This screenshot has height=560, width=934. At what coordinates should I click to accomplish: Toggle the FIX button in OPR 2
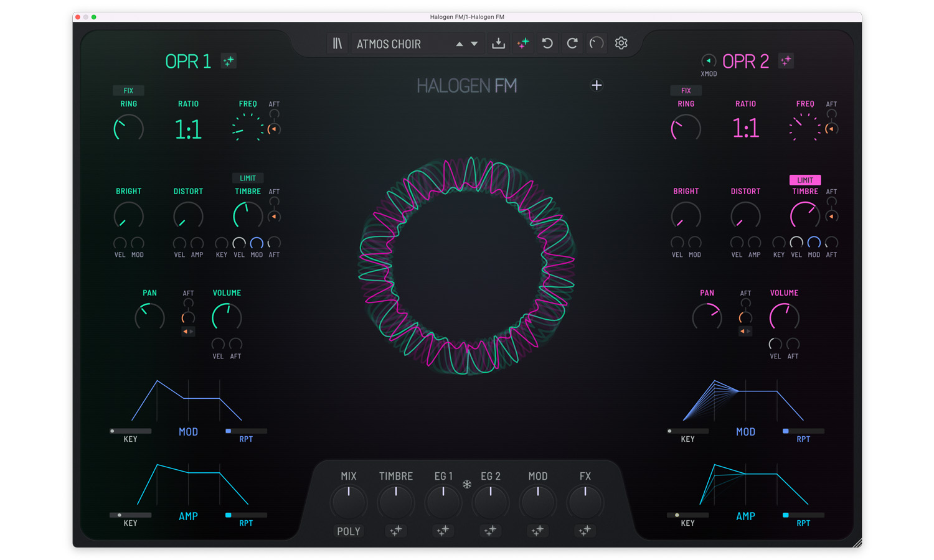click(686, 91)
